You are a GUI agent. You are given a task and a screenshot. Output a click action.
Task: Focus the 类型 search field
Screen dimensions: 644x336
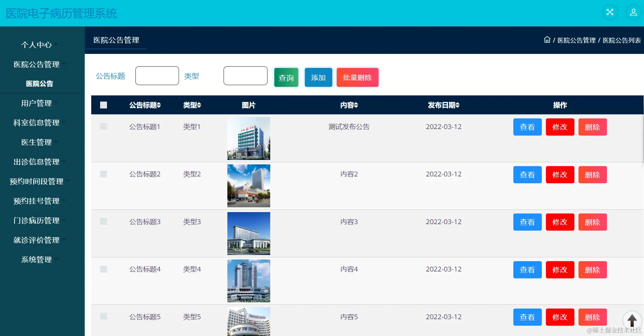(x=246, y=76)
